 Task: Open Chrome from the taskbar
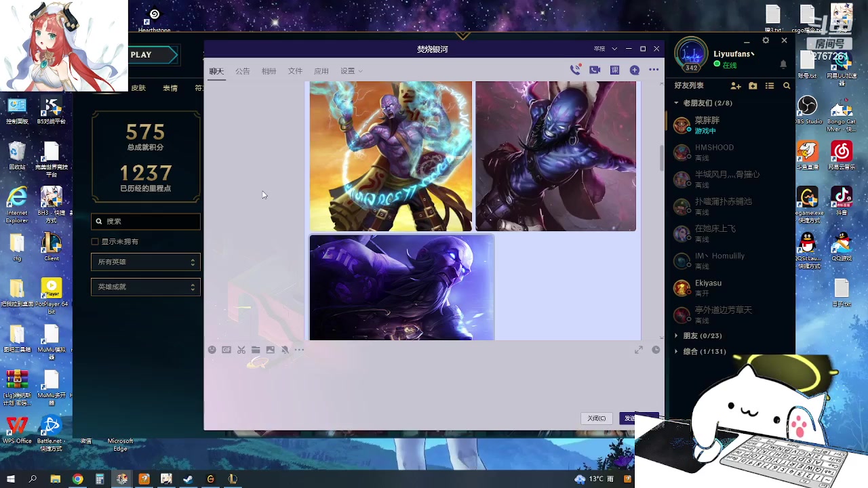pyautogui.click(x=77, y=479)
